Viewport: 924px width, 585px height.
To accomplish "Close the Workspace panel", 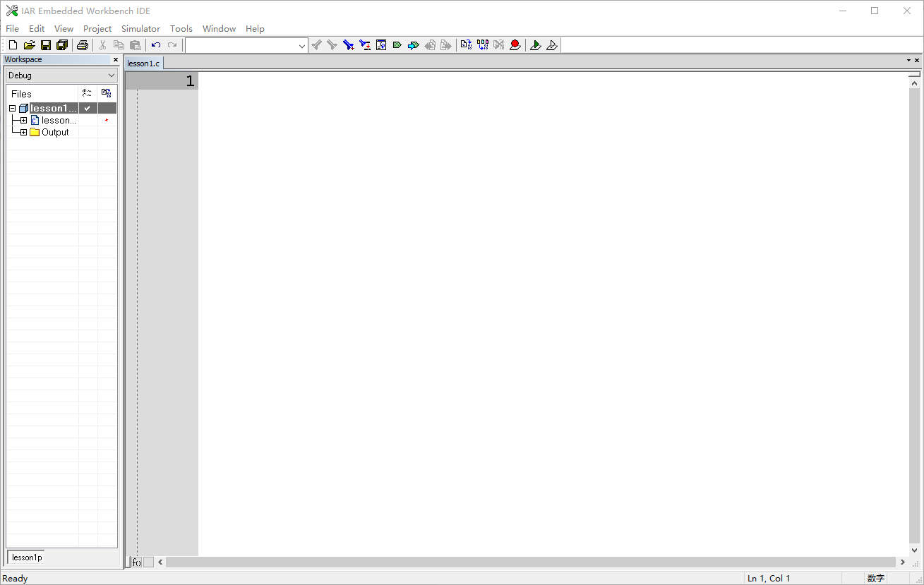I will coord(116,60).
